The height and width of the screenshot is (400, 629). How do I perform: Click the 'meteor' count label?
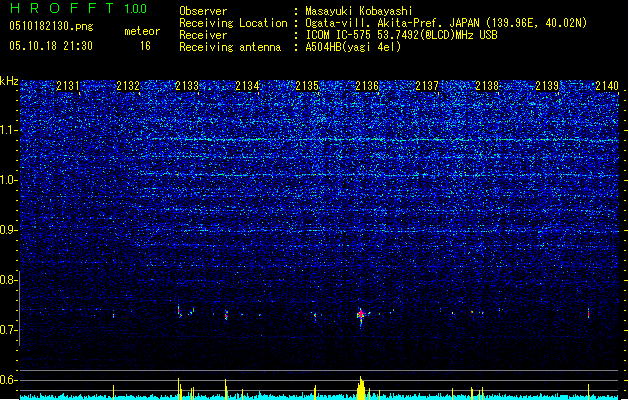pos(142,31)
